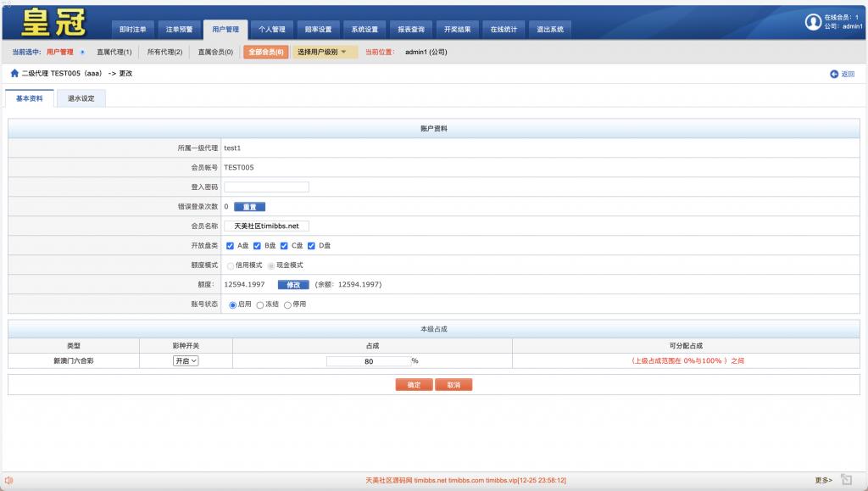Screen dimensions: 868x491
Task: Switch to the 退水设定 tab
Action: [x=81, y=98]
